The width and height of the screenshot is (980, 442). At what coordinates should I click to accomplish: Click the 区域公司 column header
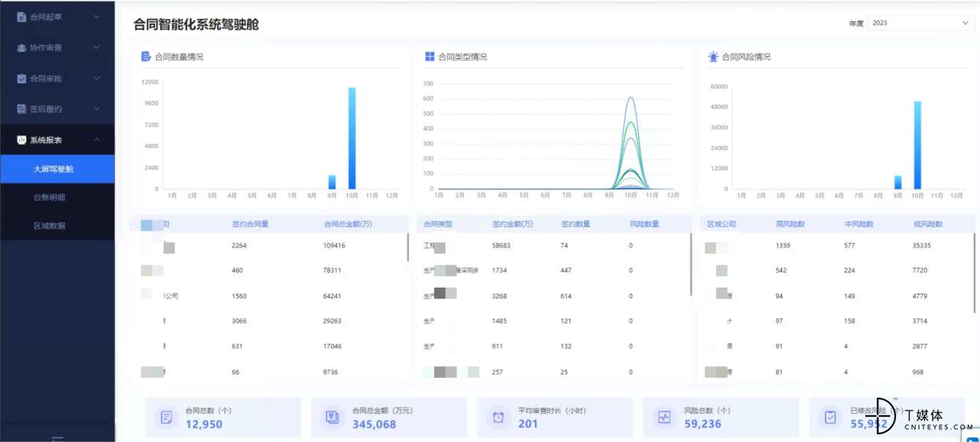coord(722,224)
